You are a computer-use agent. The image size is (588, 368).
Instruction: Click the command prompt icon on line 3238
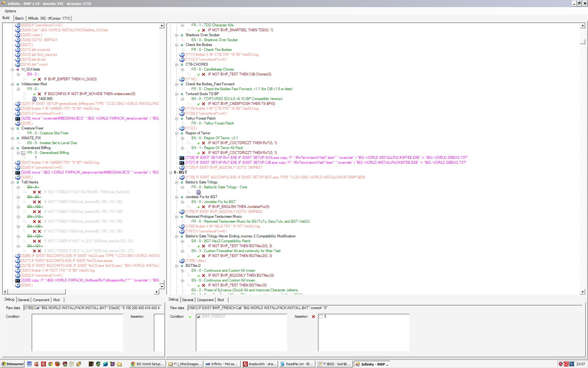(18, 118)
